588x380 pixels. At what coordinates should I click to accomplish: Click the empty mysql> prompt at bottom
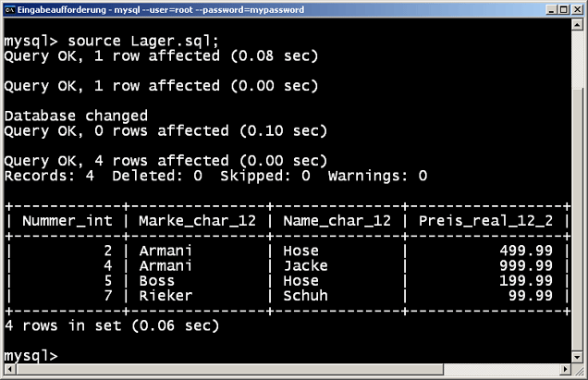click(x=31, y=356)
